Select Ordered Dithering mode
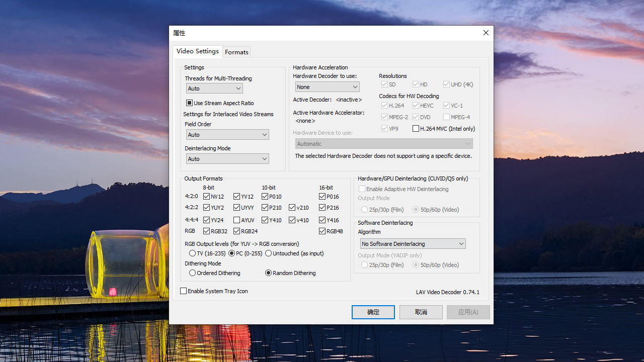Screen dimensions: 644x362 coord(193,273)
